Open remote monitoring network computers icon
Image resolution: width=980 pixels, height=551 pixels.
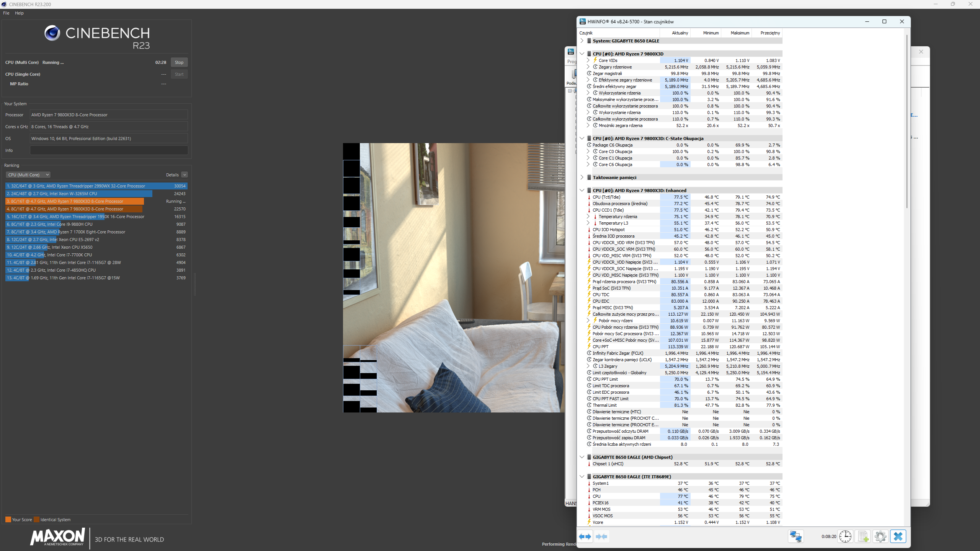coord(795,536)
